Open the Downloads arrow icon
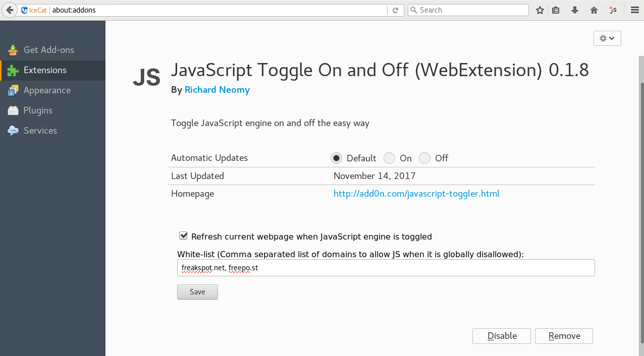Screen dimensions: 644x356 tap(574, 10)
